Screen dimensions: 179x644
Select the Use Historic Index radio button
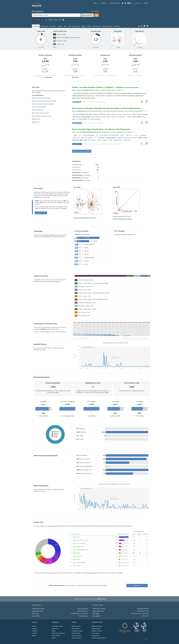[x=63, y=20]
